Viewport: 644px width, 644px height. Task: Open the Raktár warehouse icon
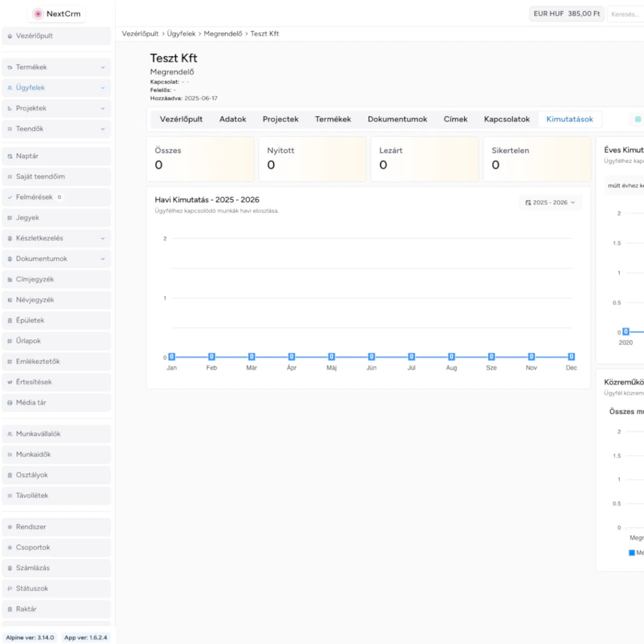tap(9, 609)
